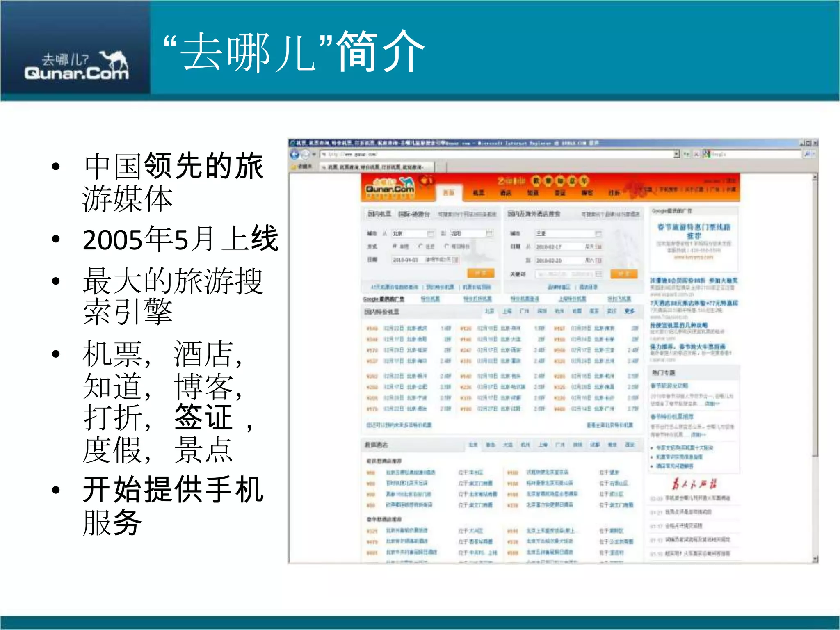Open recent pages dropdown beside Forward button
This screenshot has width=840, height=630.
tap(314, 155)
